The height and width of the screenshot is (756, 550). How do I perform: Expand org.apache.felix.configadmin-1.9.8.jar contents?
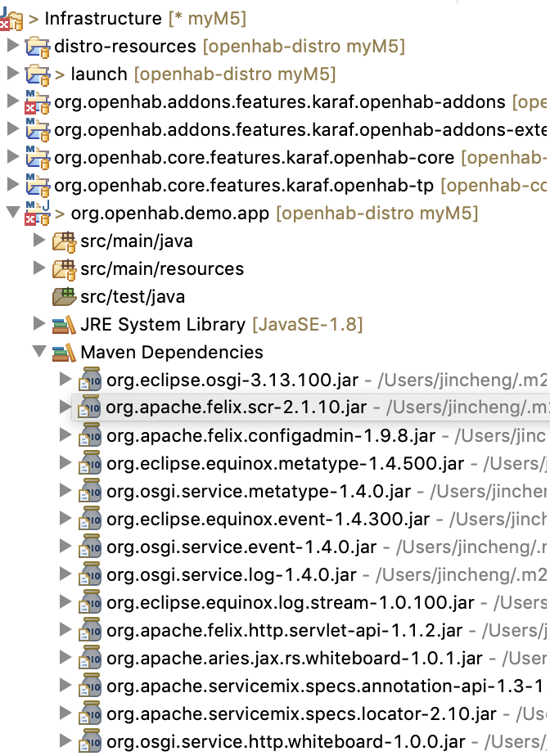[x=65, y=435]
